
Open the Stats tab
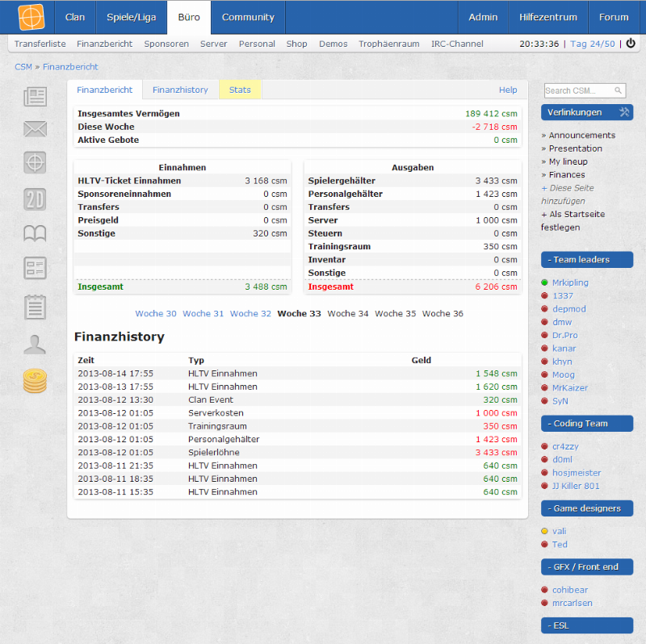pyautogui.click(x=240, y=90)
